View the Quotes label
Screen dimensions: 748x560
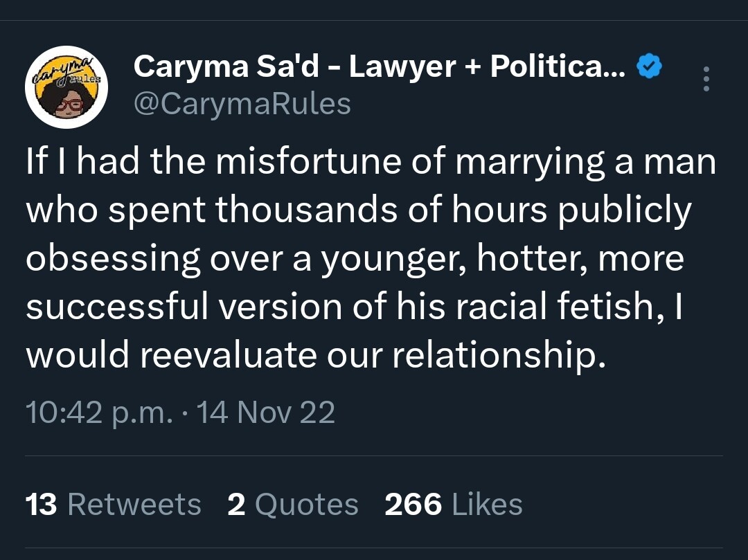(x=306, y=504)
